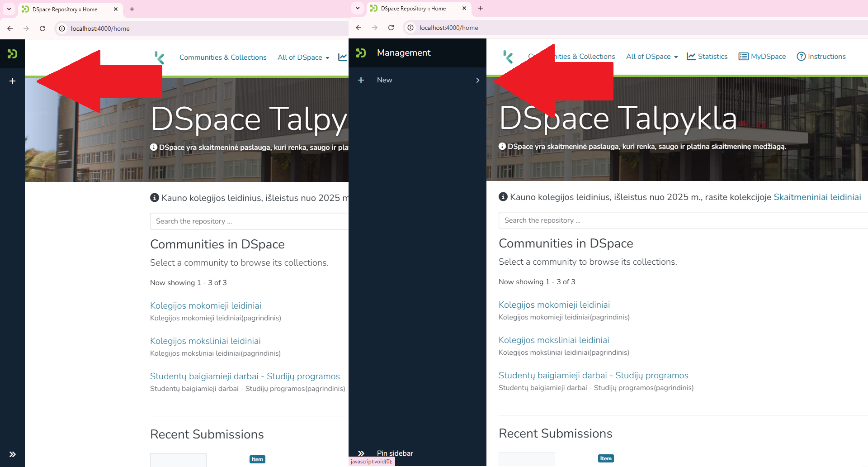868x467 pixels.
Task: Open MyDSpace in the right window navbar
Action: [x=762, y=57]
